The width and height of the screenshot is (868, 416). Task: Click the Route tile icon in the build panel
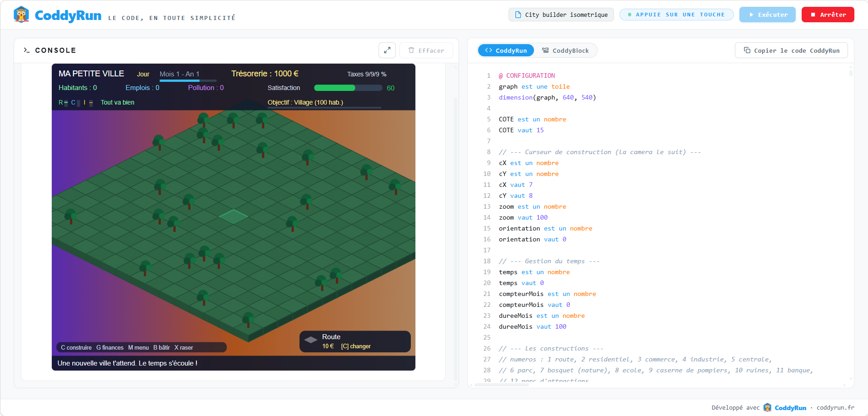point(311,340)
